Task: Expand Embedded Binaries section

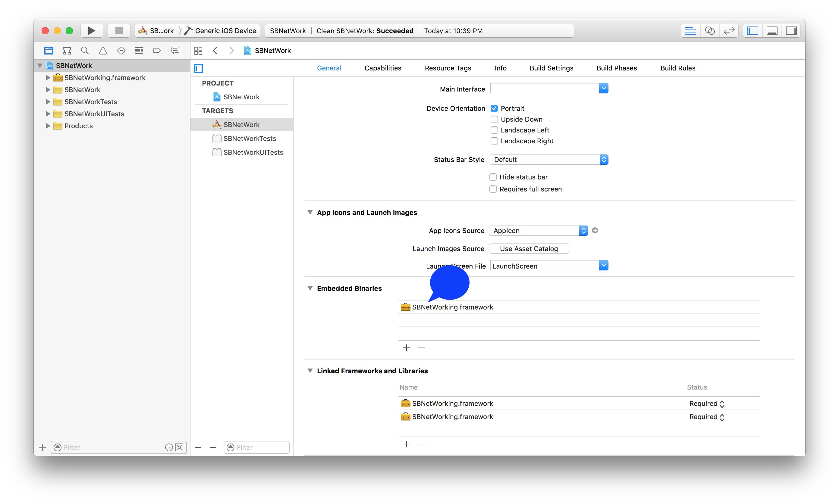Action: (311, 288)
